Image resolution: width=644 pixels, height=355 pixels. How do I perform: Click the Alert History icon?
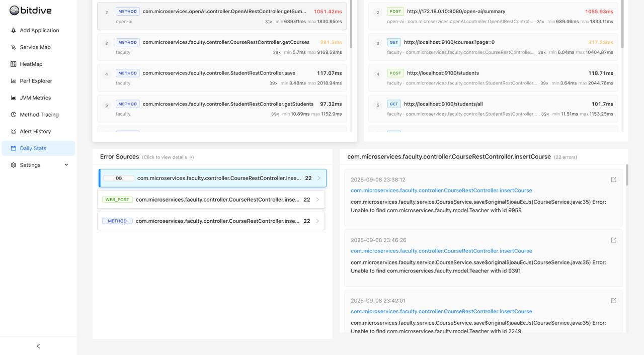tap(14, 132)
